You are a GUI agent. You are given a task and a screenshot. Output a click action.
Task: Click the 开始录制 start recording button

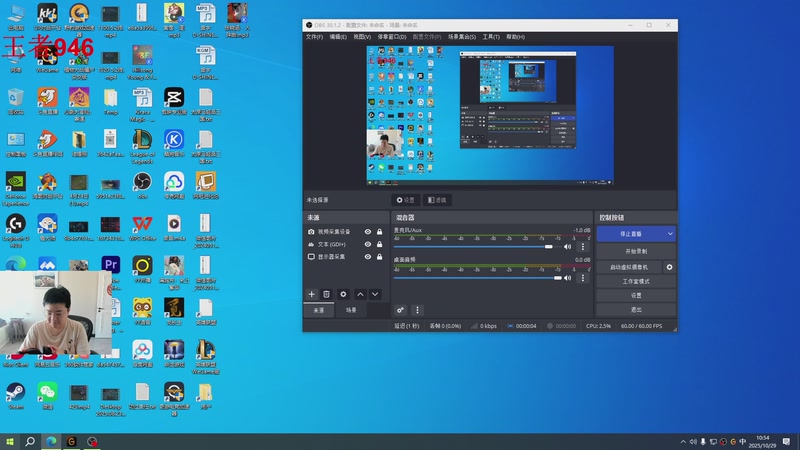click(636, 251)
